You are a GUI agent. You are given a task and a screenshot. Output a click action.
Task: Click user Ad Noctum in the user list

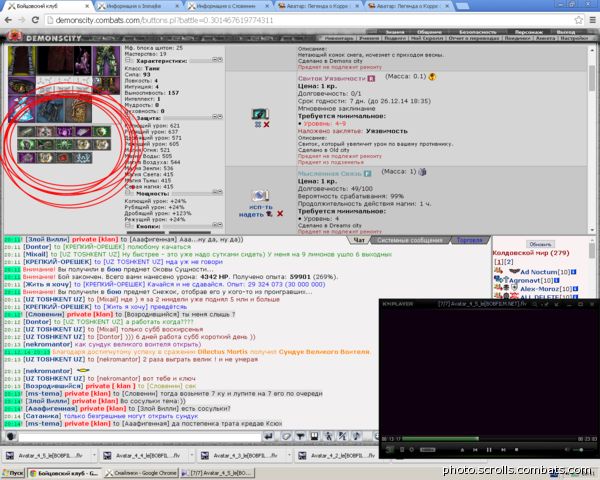coord(538,272)
